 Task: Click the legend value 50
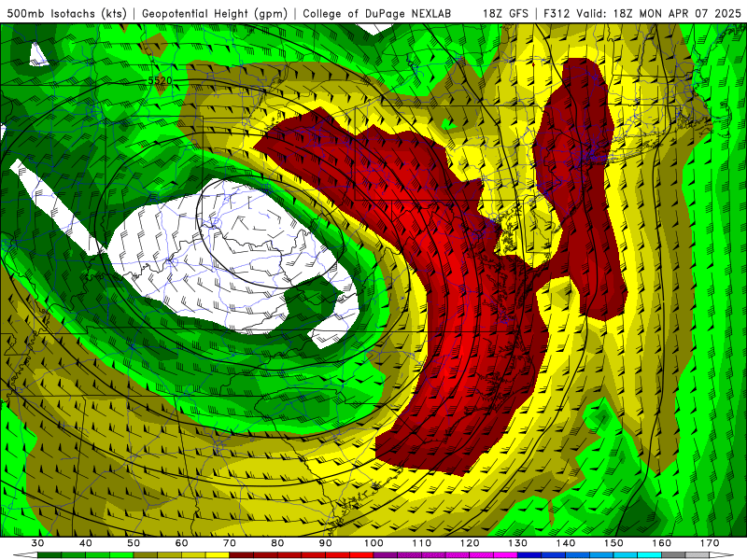pos(134,543)
